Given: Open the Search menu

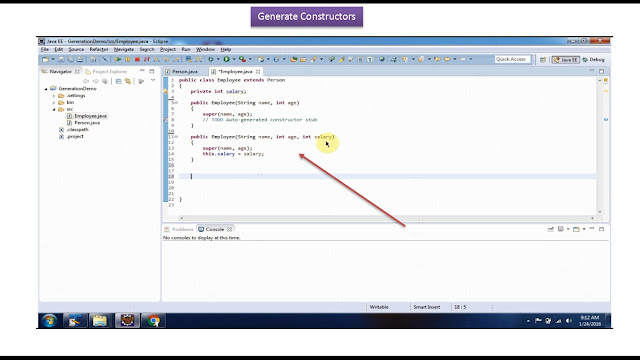Looking at the screenshot, I should (147, 49).
